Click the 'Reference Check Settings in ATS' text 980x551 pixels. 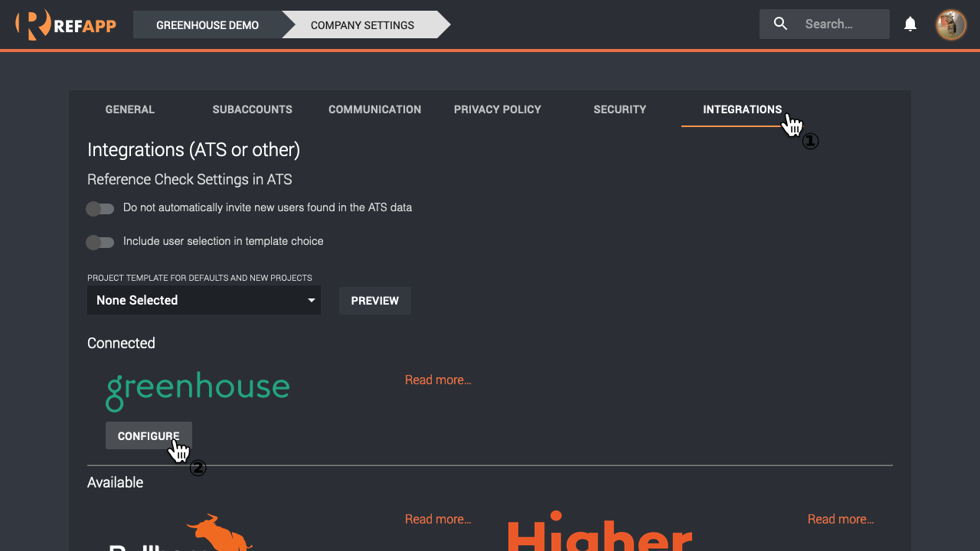pyautogui.click(x=190, y=179)
